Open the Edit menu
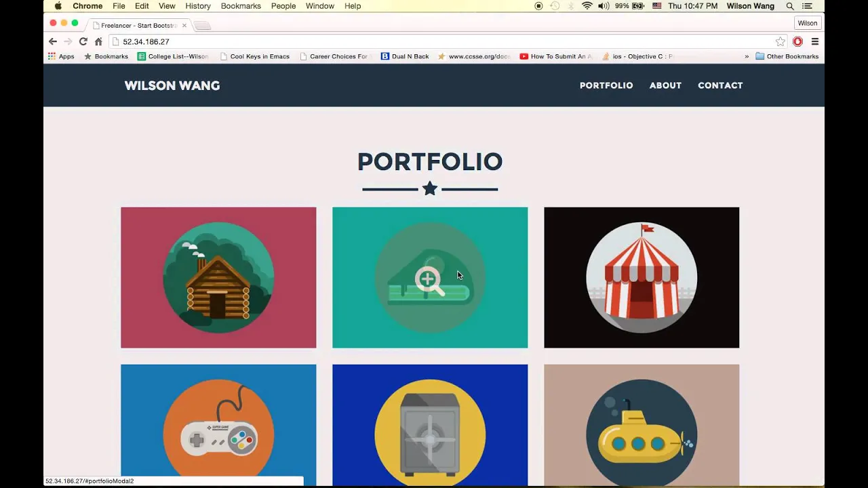Screen dimensions: 868x488 click(142, 6)
